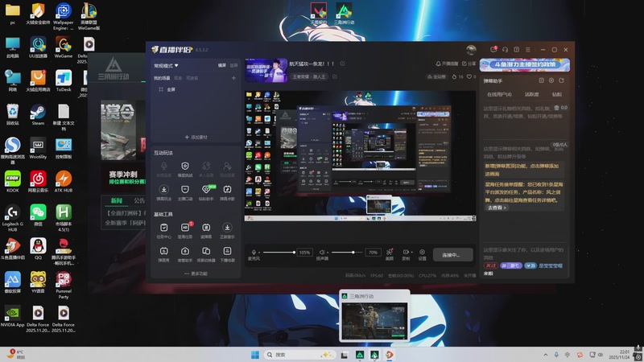Screen dimensions: 644x362
Task: Open the 星海任务 AD icon with red badge
Action: click(185, 228)
